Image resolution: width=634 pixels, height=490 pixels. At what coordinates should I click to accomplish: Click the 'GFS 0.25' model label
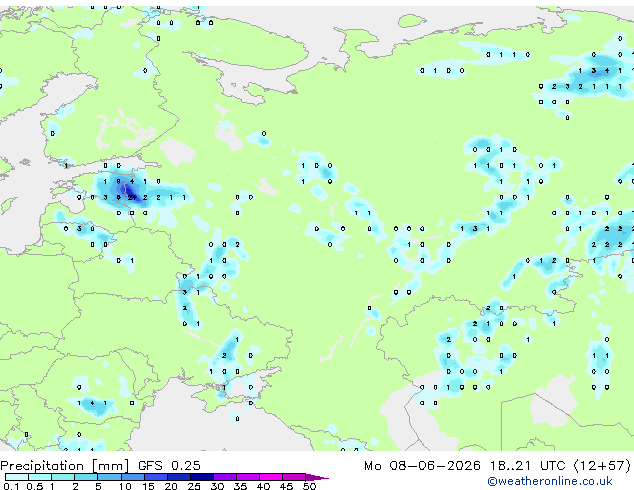(169, 465)
